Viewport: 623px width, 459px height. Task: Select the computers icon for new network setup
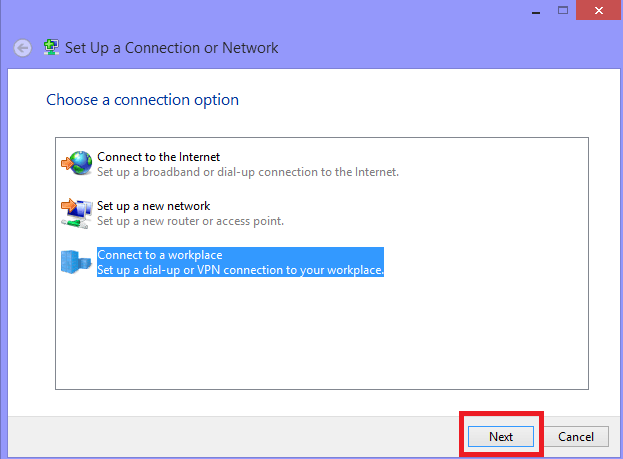pos(77,213)
